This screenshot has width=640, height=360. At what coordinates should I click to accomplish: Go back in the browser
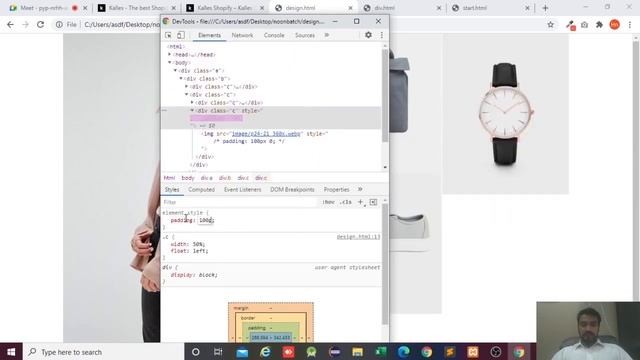pos(10,25)
